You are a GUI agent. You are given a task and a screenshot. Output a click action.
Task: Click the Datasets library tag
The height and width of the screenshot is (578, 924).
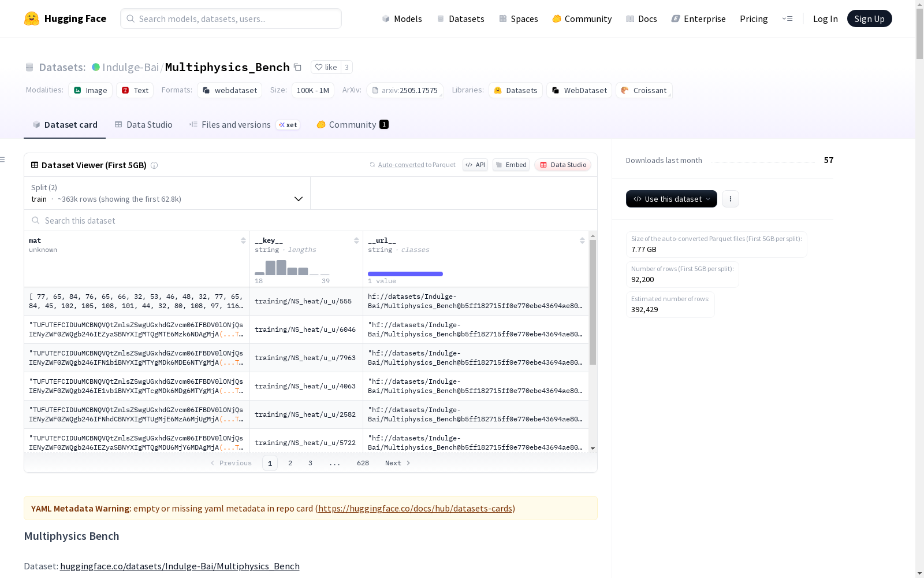516,90
